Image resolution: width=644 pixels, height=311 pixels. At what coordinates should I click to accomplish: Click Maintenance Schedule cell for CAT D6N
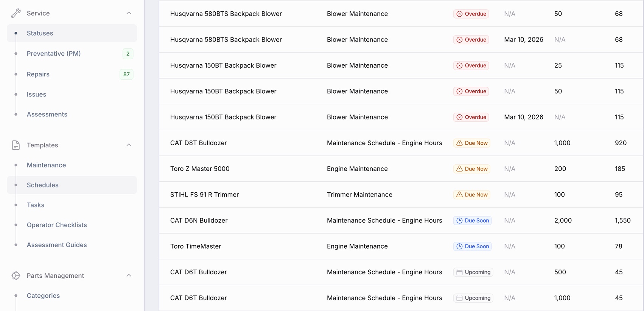(384, 221)
